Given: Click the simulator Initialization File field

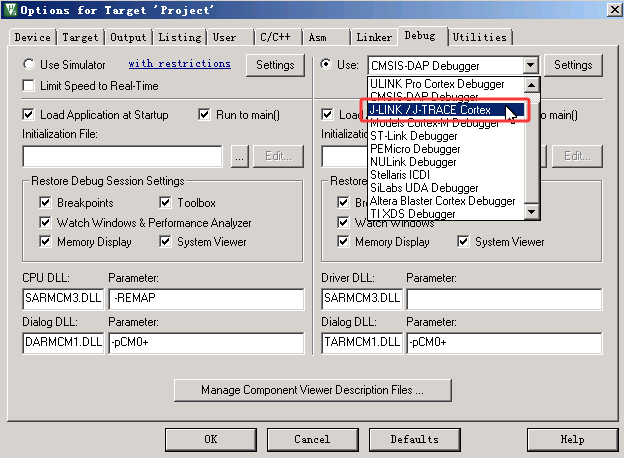Looking at the screenshot, I should click(123, 156).
